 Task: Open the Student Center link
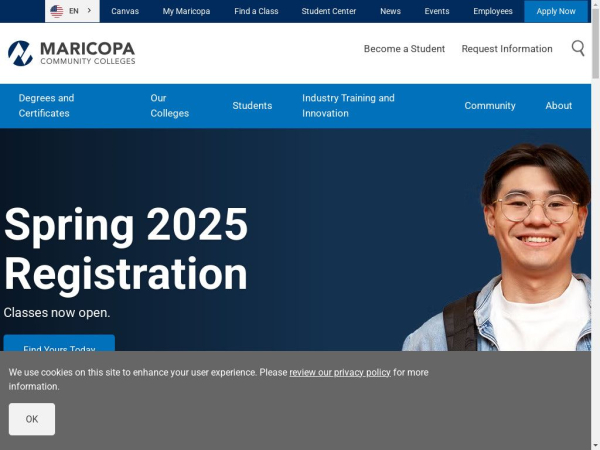329,11
